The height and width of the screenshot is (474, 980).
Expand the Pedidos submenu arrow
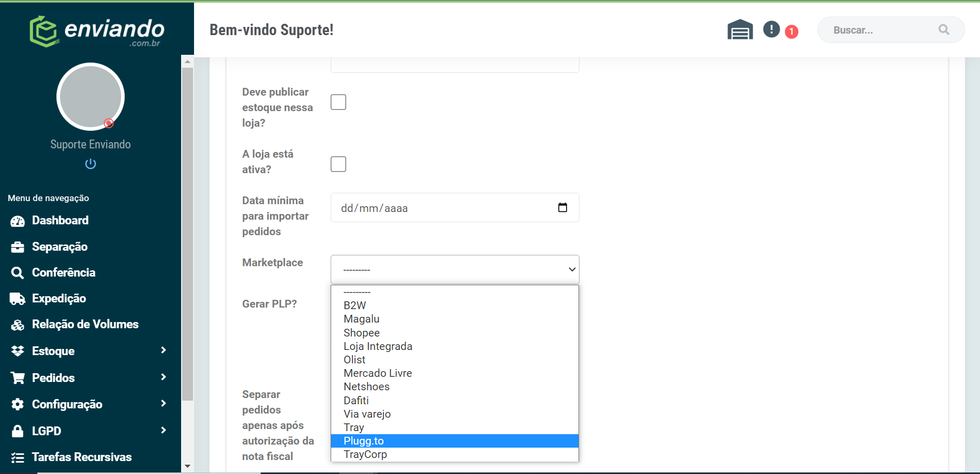pos(164,377)
